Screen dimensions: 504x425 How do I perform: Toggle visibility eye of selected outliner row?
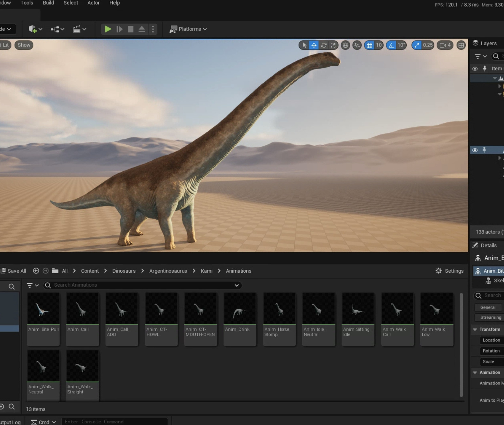tap(475, 150)
